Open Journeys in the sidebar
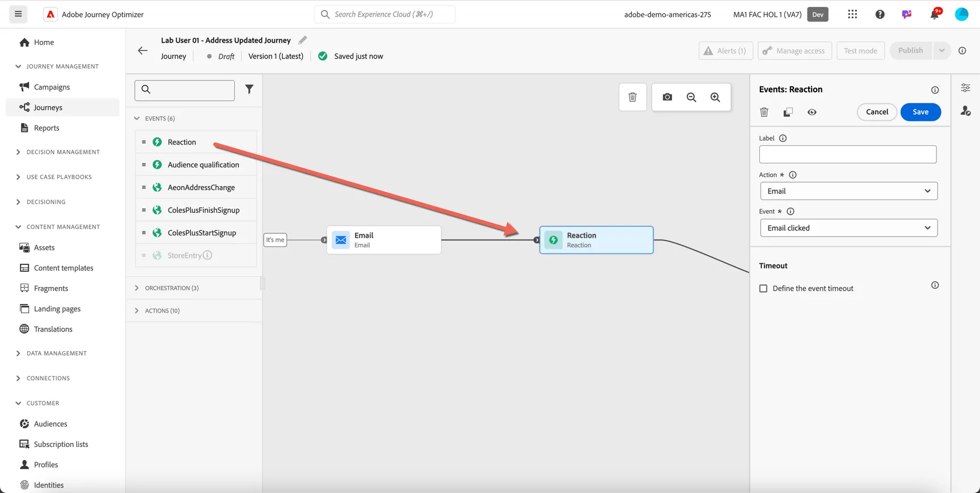 click(62, 107)
